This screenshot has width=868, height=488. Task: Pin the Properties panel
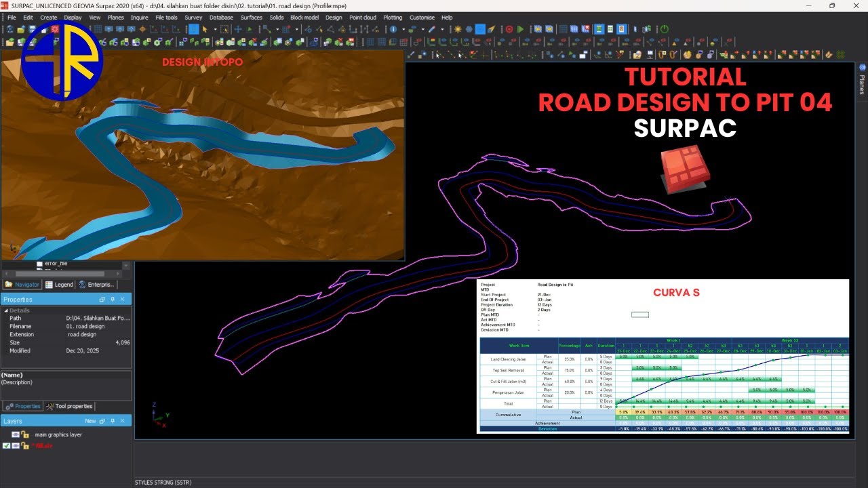(113, 299)
